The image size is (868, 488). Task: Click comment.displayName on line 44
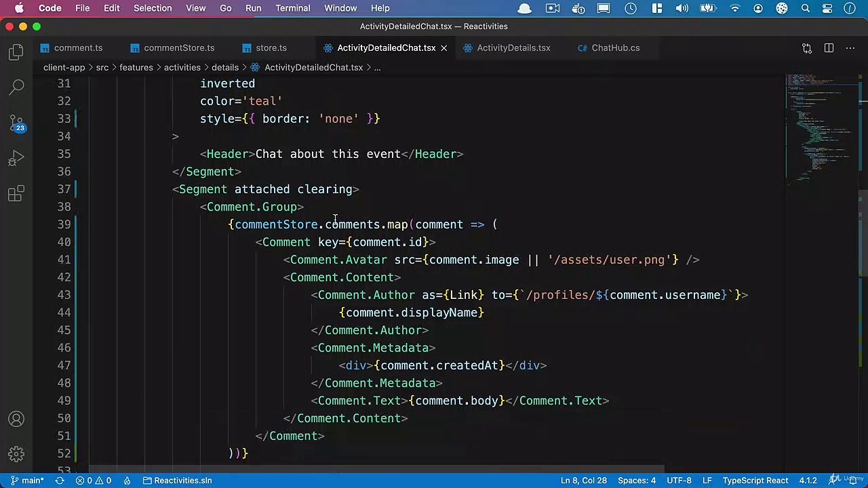point(412,312)
